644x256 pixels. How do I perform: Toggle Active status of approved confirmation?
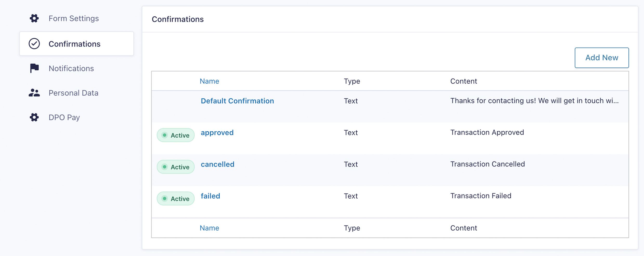pos(176,135)
